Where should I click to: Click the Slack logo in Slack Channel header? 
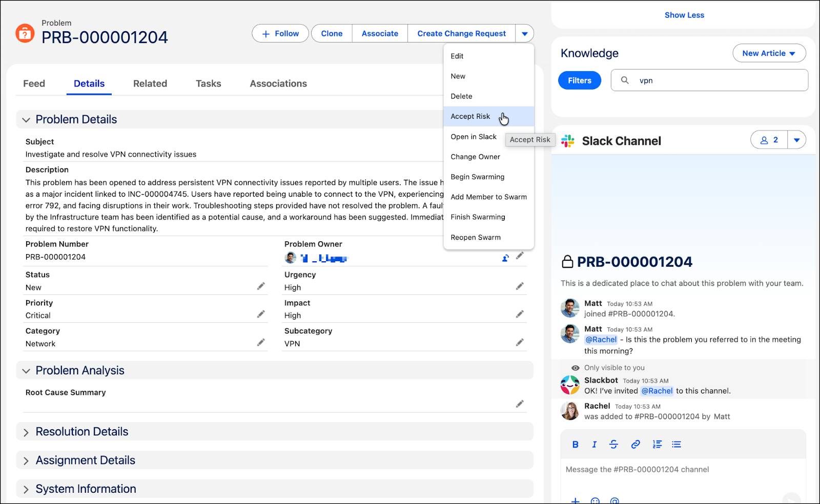point(568,141)
